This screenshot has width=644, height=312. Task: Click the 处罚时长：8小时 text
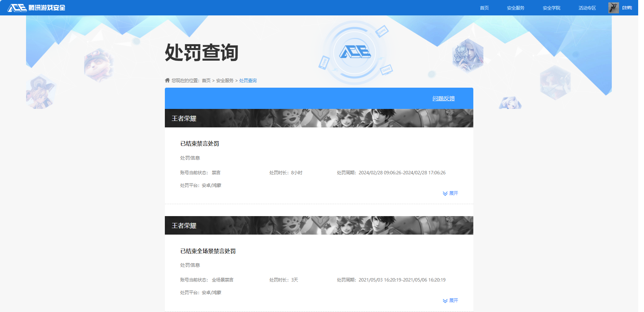(286, 173)
